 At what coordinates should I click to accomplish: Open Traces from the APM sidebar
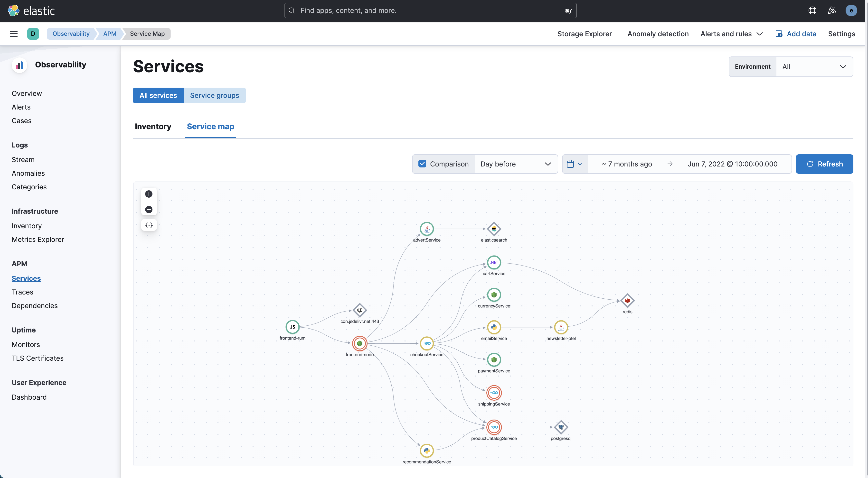22,292
